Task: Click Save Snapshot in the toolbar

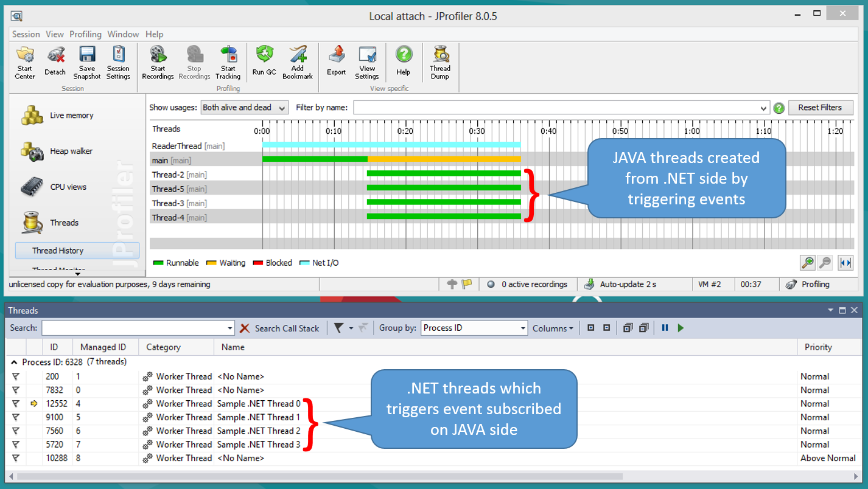Action: 87,63
